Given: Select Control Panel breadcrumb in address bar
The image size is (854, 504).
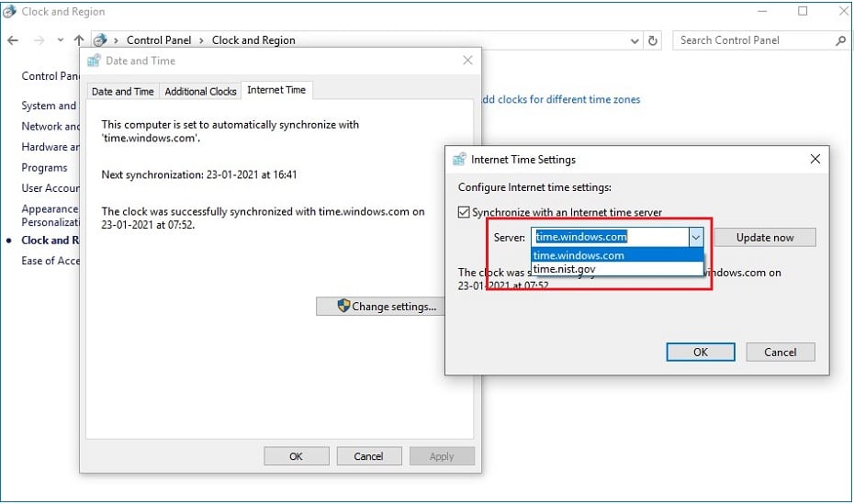Looking at the screenshot, I should (x=159, y=40).
